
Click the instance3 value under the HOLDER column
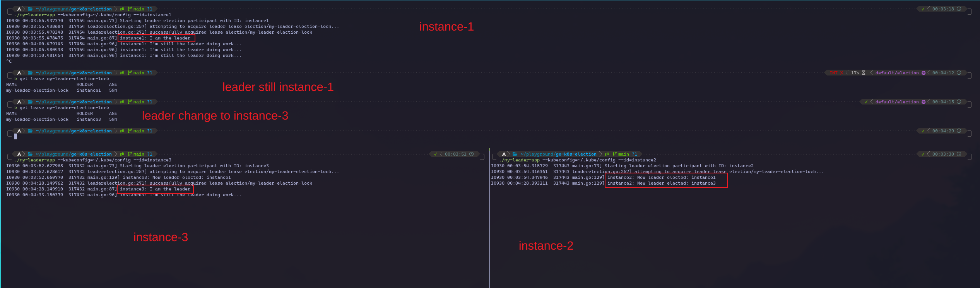[x=89, y=119]
